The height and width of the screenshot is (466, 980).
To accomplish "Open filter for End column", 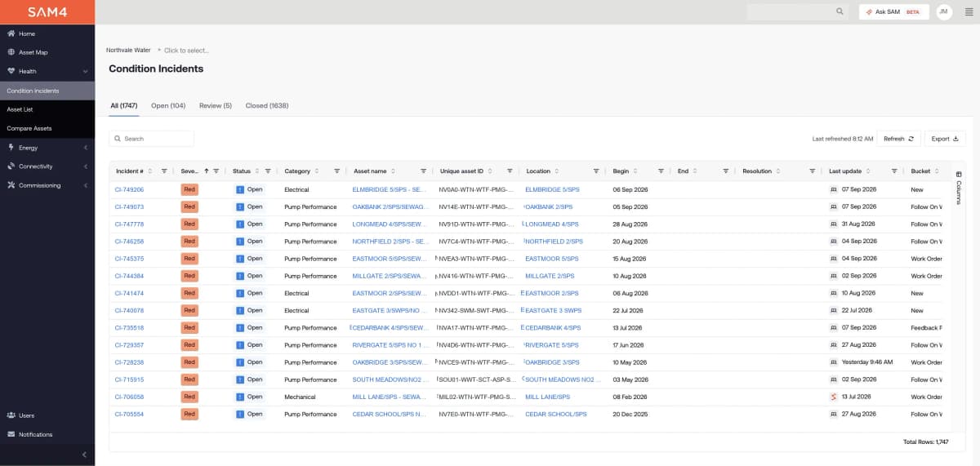I will pyautogui.click(x=725, y=171).
